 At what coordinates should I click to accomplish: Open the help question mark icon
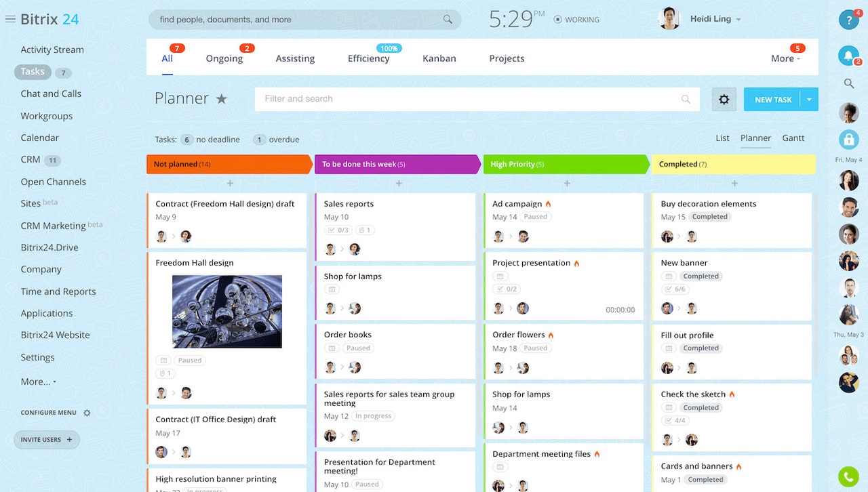[848, 19]
